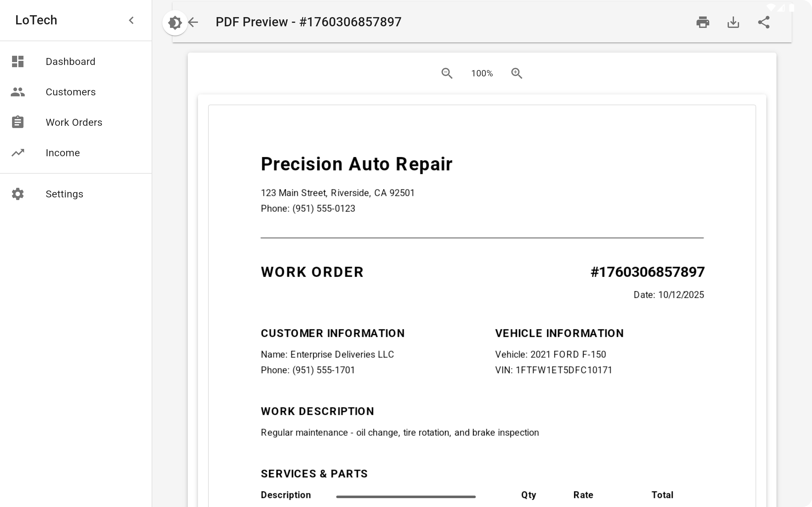The image size is (812, 507).
Task: Click the Dashboard grid icon
Action: click(x=18, y=62)
